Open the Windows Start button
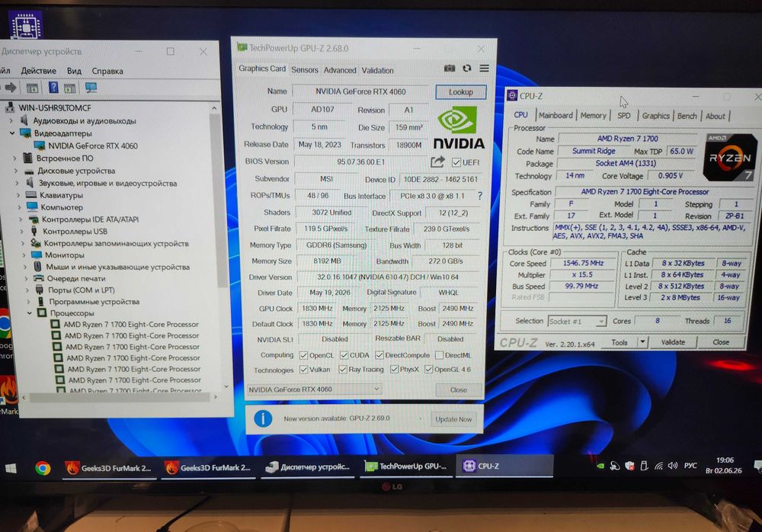762x532 pixels. pyautogui.click(x=11, y=468)
